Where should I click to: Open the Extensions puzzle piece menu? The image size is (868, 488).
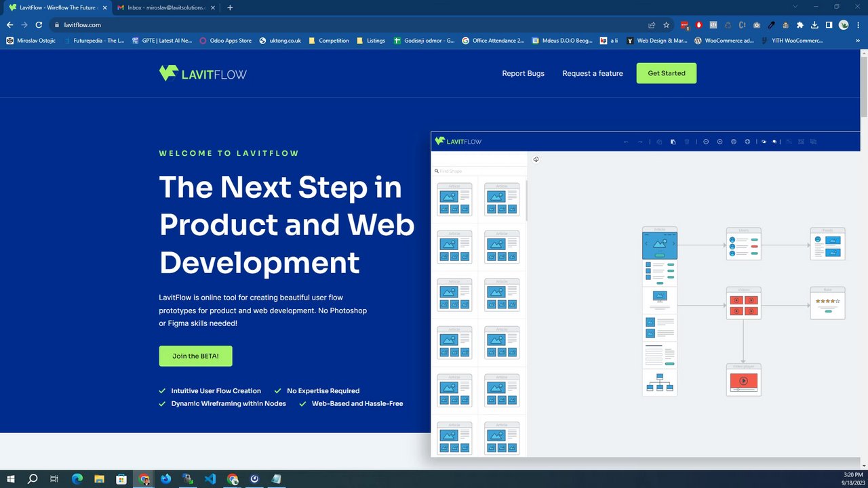click(x=800, y=25)
